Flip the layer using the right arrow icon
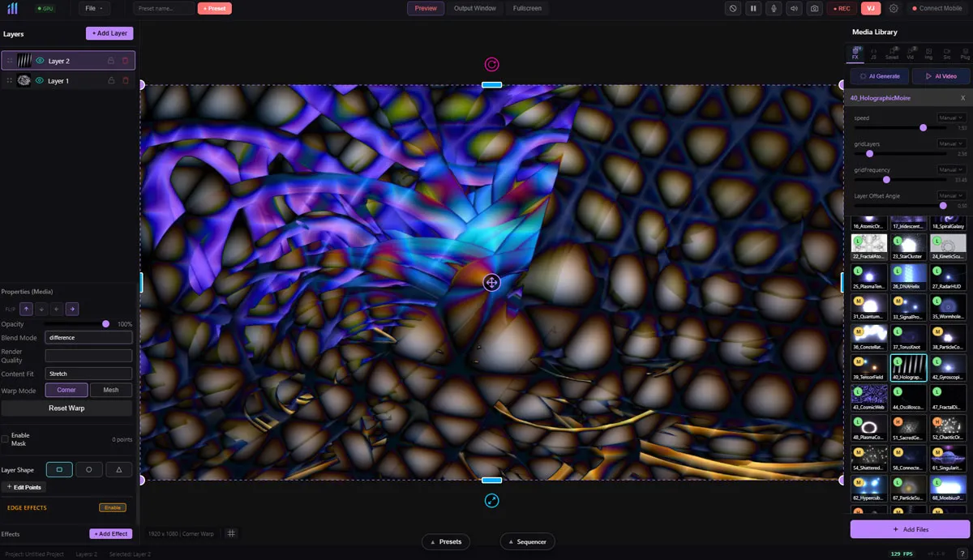Image resolution: width=973 pixels, height=560 pixels. tap(71, 309)
